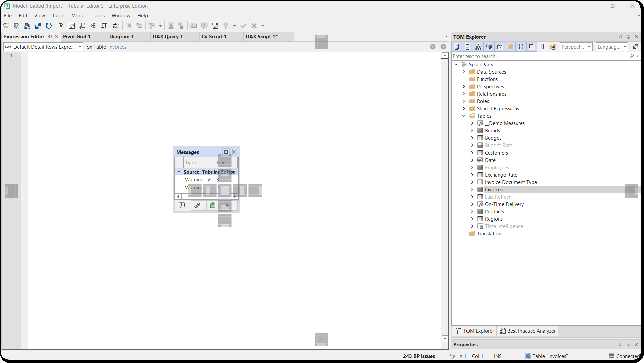Navigate back with the left arrow circle
Screen dimensions: 644x363
[433, 47]
